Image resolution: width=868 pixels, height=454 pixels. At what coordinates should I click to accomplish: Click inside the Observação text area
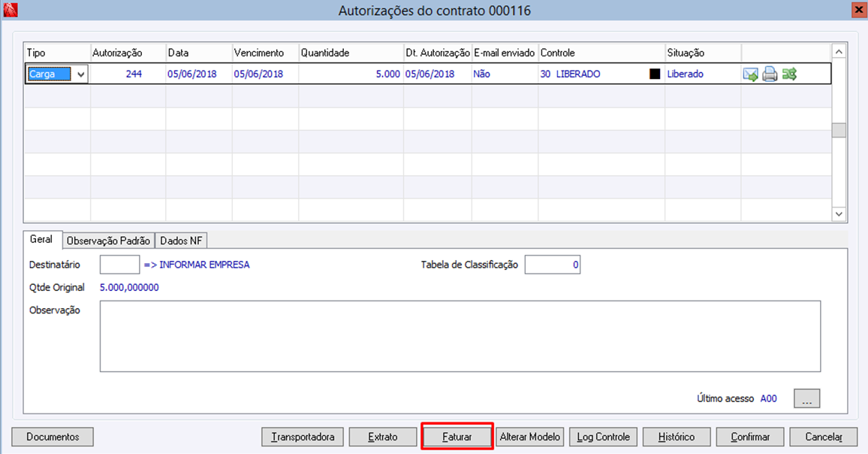[460, 336]
